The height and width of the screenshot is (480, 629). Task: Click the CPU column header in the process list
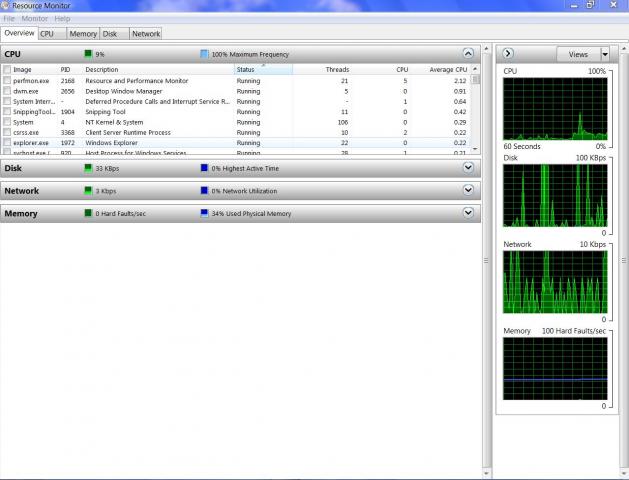pos(402,69)
